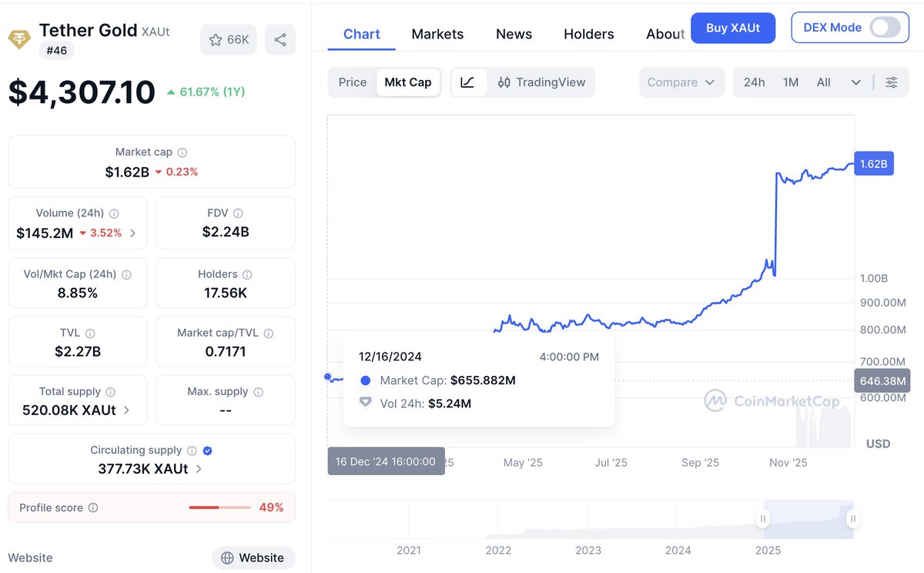
Task: Click the $1.62B market cap value
Action: [x=127, y=172]
